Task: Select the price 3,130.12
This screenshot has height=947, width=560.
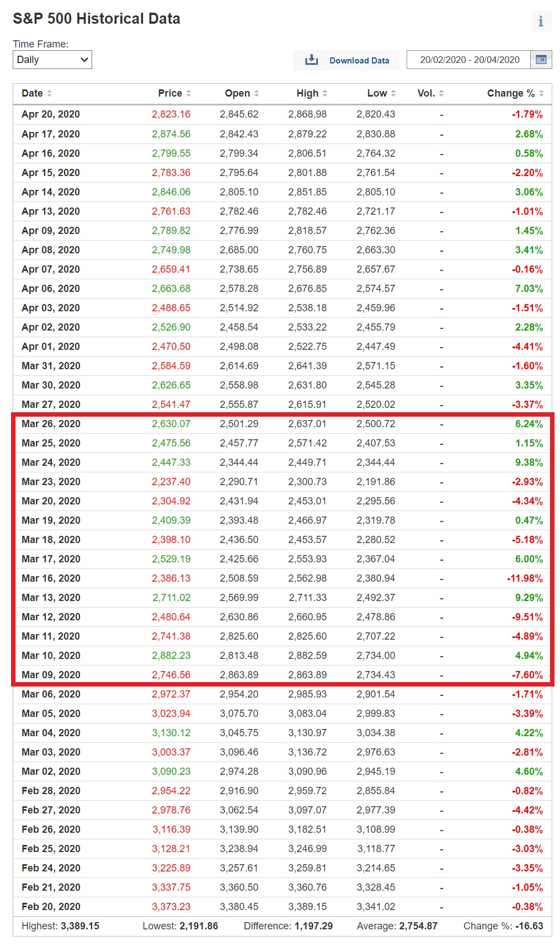Action: tap(171, 733)
